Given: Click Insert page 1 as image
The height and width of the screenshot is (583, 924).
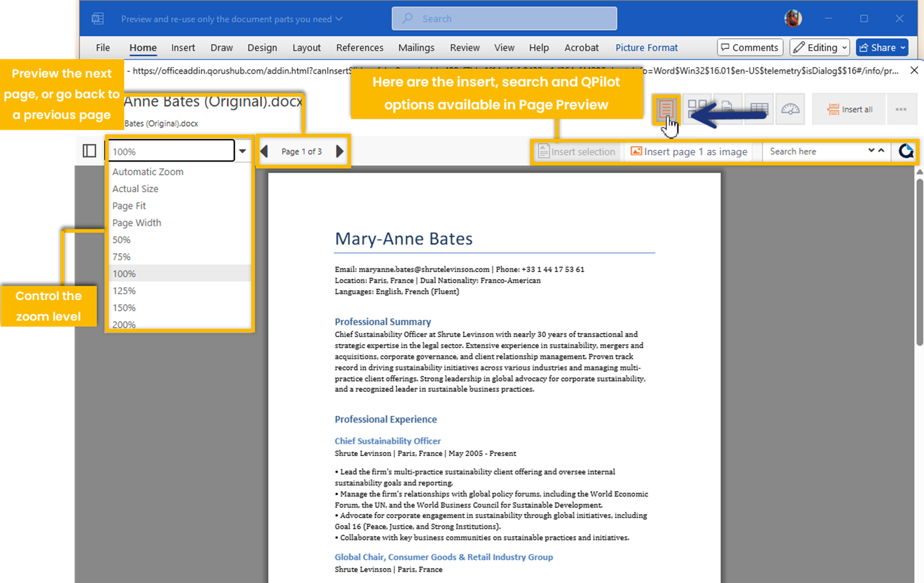Looking at the screenshot, I should [x=689, y=151].
